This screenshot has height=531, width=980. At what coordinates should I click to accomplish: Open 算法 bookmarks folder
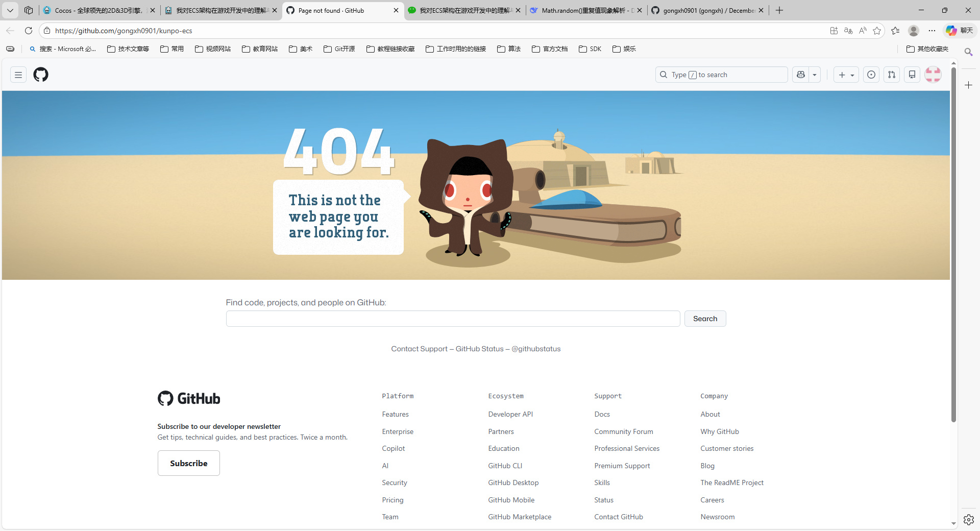tap(509, 49)
